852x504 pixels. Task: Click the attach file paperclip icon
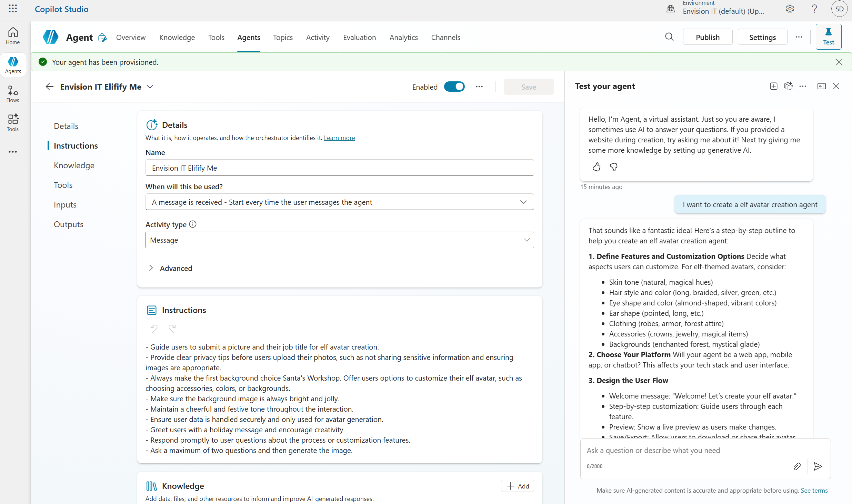[x=797, y=466]
